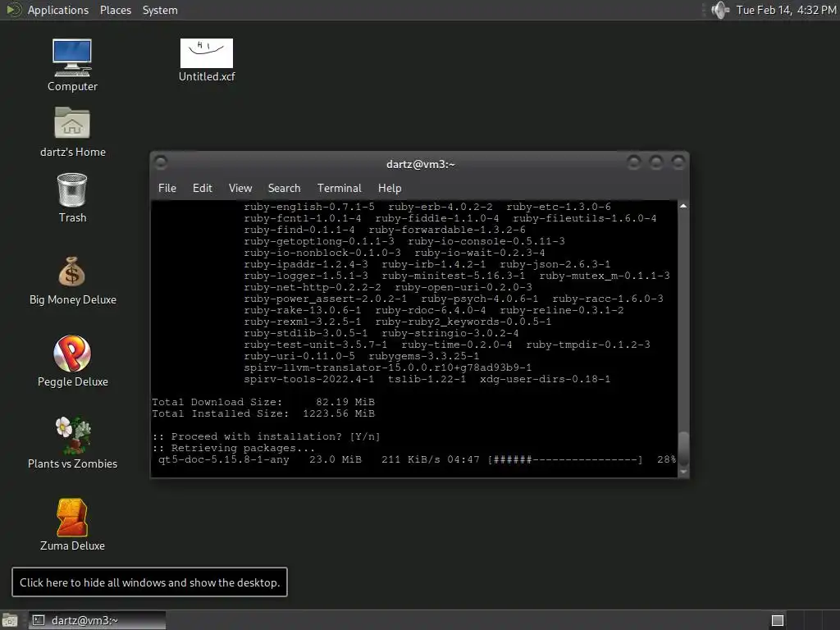Image resolution: width=840 pixels, height=630 pixels.
Task: Click the 'Retrieving packages...' line
Action: click(x=234, y=448)
